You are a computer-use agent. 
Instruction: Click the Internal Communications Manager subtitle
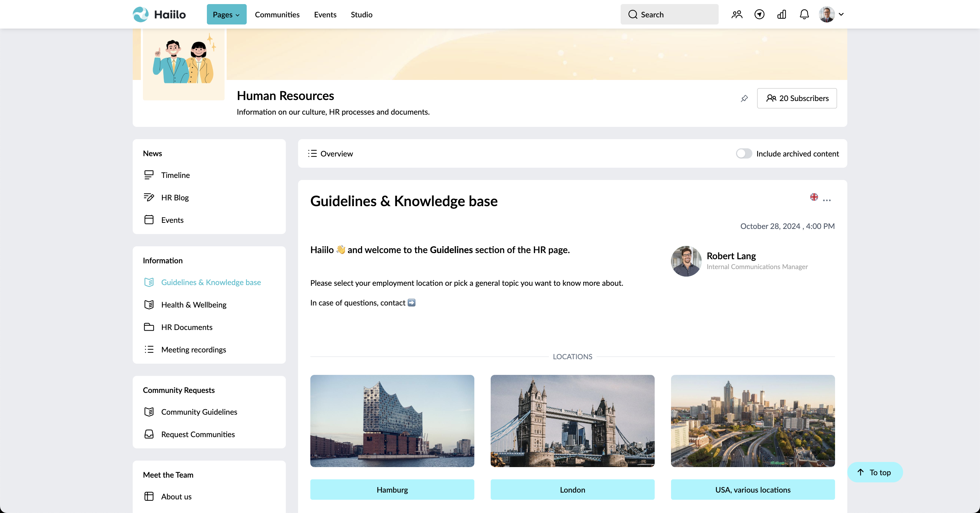757,267
